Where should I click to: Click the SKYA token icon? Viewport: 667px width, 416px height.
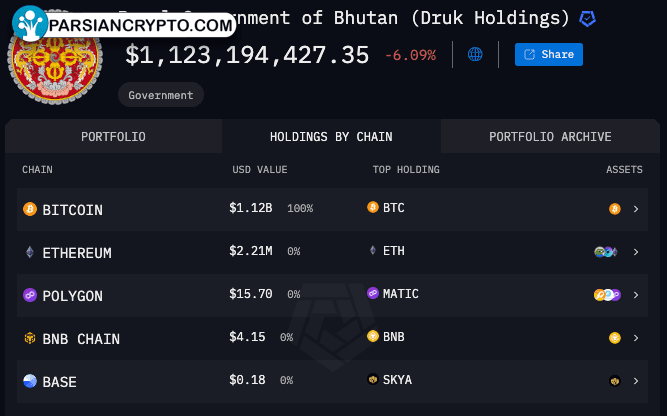click(x=373, y=380)
